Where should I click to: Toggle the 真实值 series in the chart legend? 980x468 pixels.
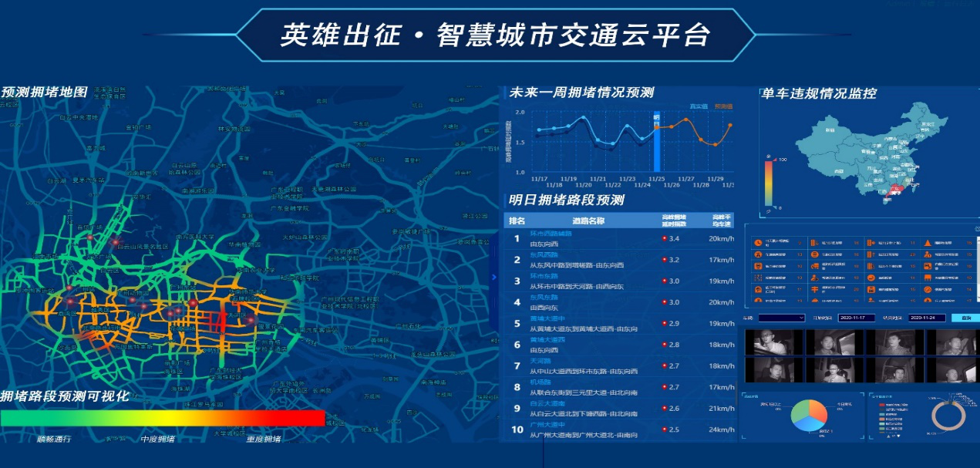(698, 106)
